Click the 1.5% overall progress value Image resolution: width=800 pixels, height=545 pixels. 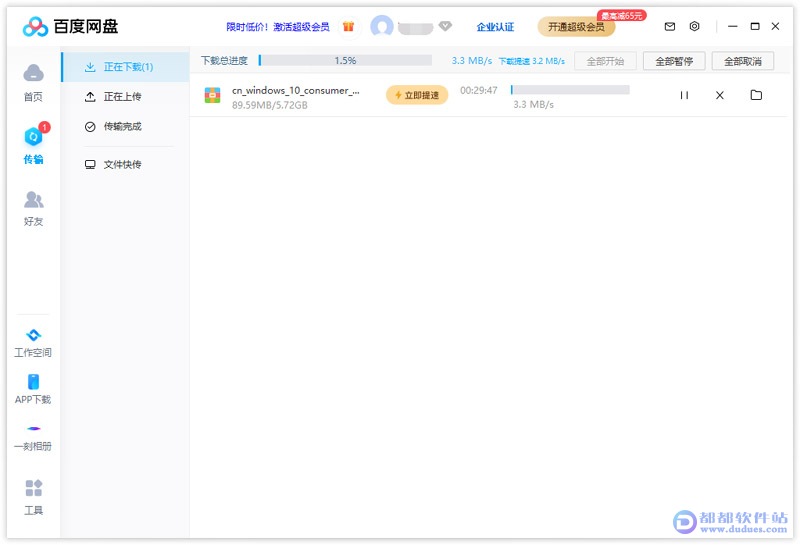point(345,61)
